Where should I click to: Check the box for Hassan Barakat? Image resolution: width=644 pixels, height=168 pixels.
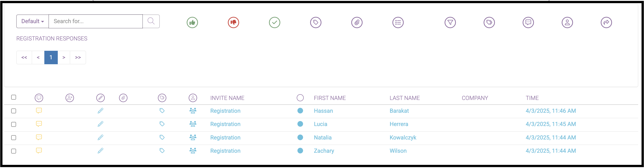pos(14,111)
